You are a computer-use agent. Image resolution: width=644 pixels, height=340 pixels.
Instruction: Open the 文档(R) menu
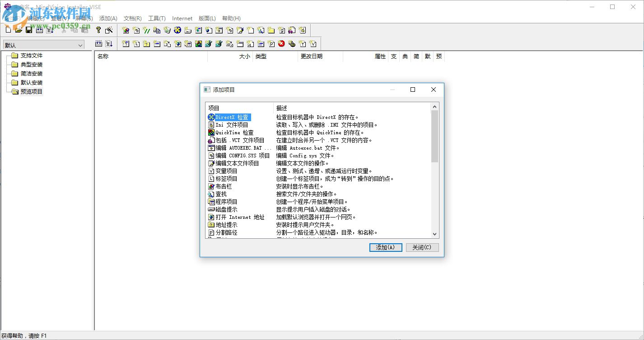tap(133, 19)
